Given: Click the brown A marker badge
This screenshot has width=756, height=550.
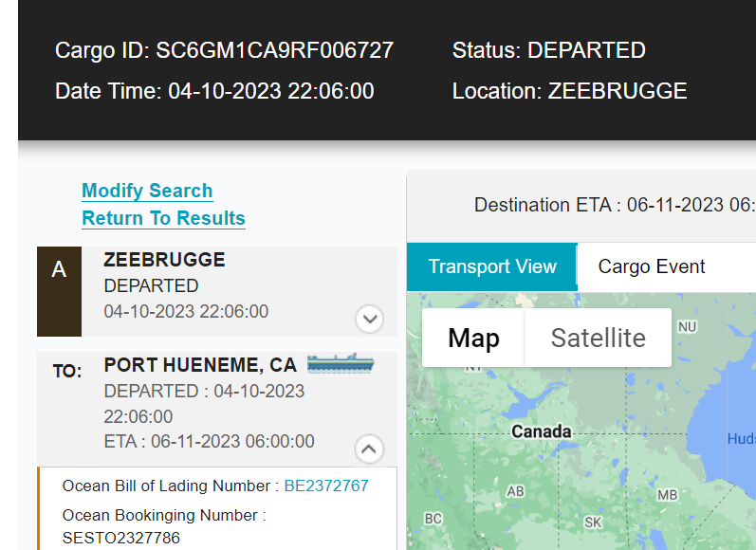Looking at the screenshot, I should coord(59,291).
